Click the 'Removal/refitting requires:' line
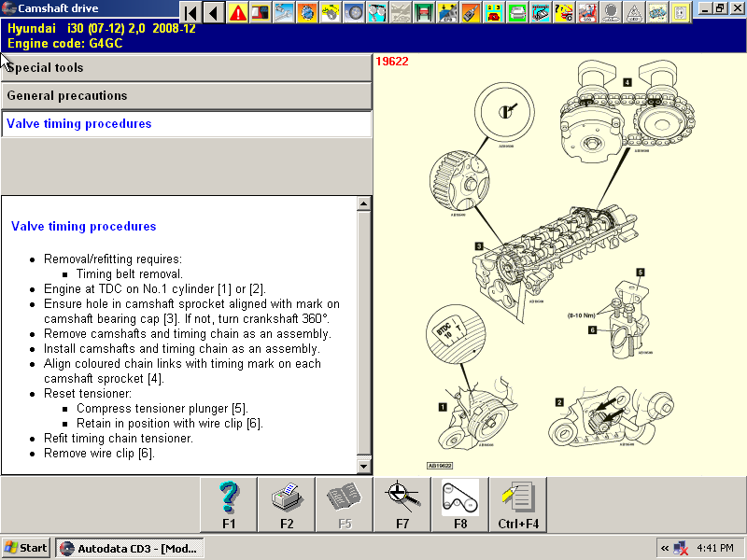Image resolution: width=747 pixels, height=560 pixels. [113, 259]
